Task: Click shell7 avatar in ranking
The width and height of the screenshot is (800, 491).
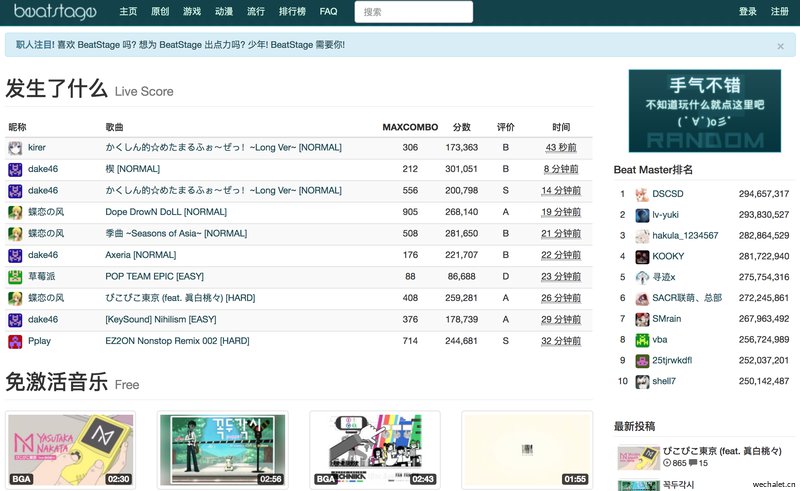Action: click(x=642, y=382)
